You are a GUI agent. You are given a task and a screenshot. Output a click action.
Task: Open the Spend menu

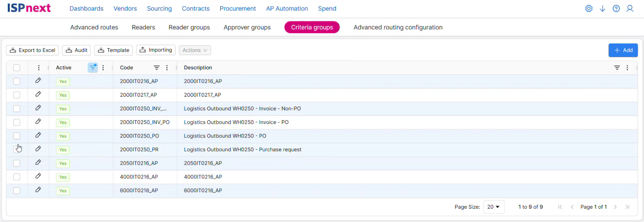point(327,9)
